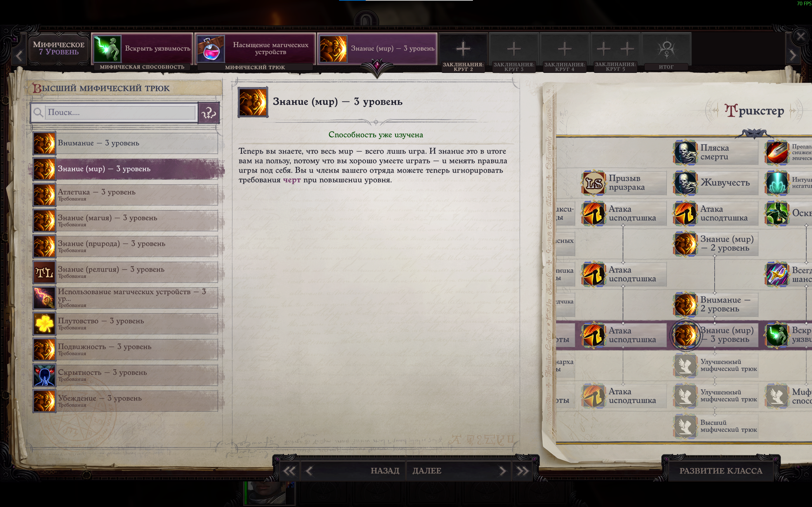Choose Плутовство — 3 уровень entry
This screenshot has width=812, height=507.
pos(126,324)
